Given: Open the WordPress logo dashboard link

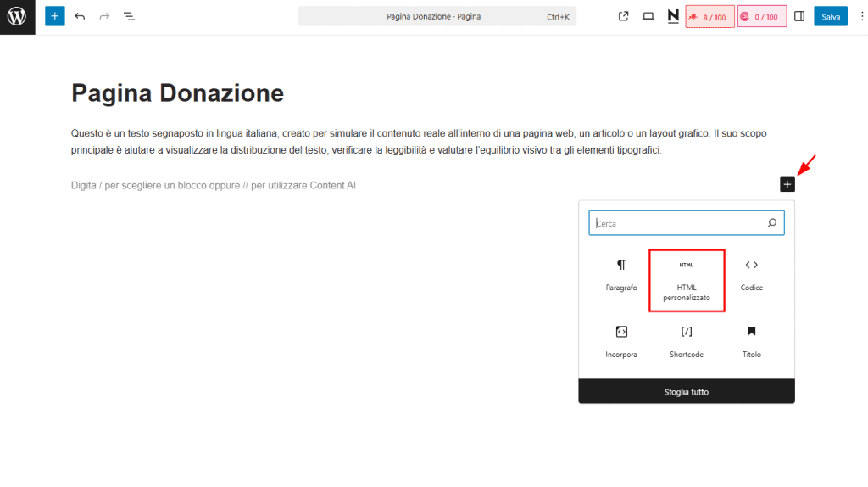Looking at the screenshot, I should click(17, 17).
